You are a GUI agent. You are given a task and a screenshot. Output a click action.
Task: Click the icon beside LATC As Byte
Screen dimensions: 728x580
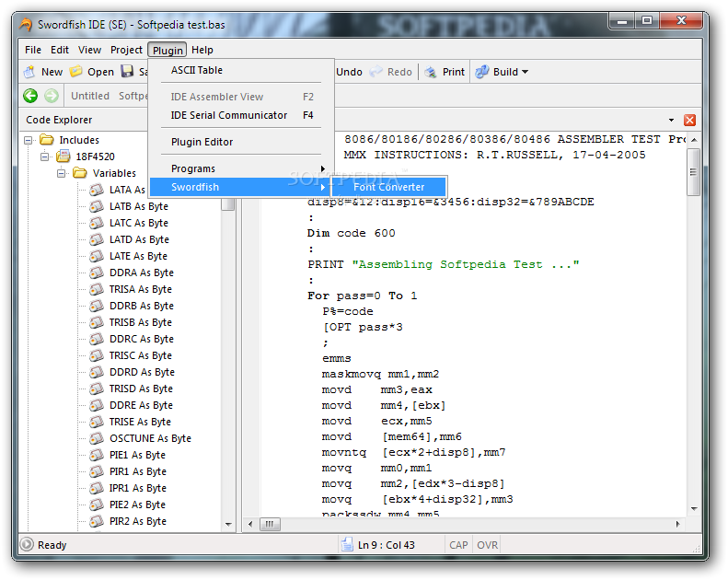96,223
